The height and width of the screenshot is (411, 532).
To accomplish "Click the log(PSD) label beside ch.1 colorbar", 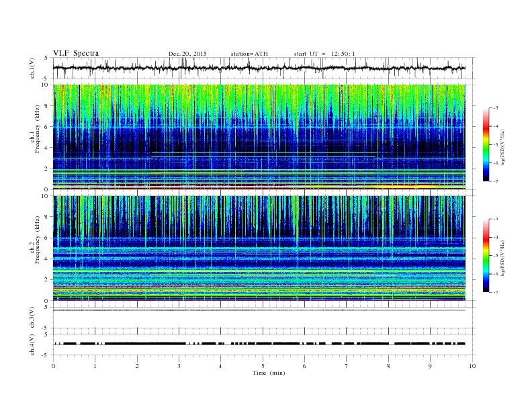I will tap(503, 148).
